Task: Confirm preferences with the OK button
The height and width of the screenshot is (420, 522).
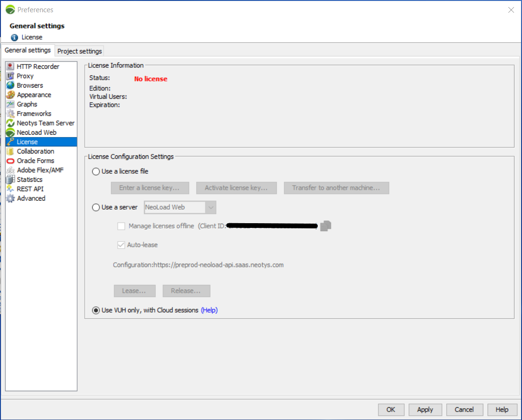Action: (x=391, y=410)
